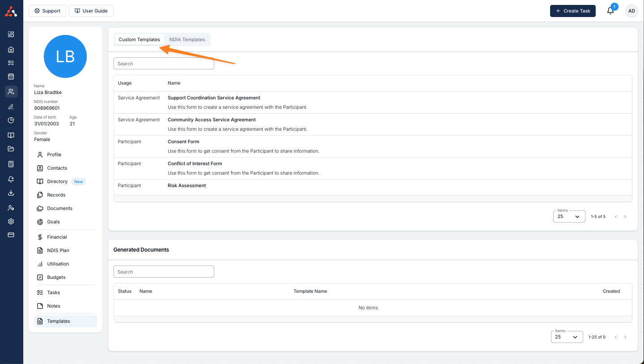Click the Create Task button
644x364 pixels.
click(x=572, y=11)
